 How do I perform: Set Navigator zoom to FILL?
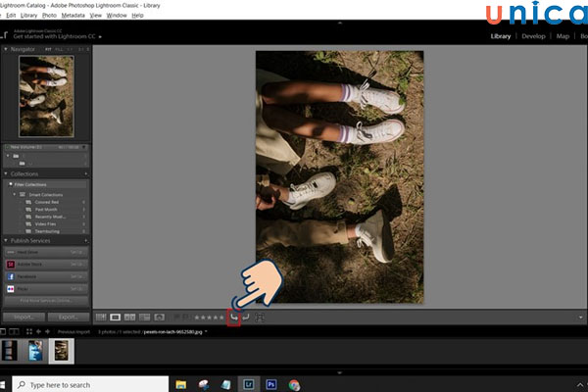tap(59, 49)
